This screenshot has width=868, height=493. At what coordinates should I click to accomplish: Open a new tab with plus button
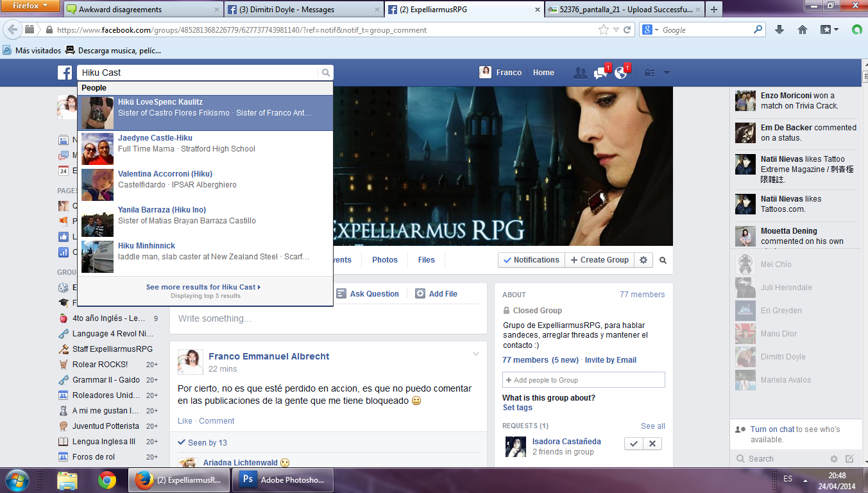click(713, 9)
